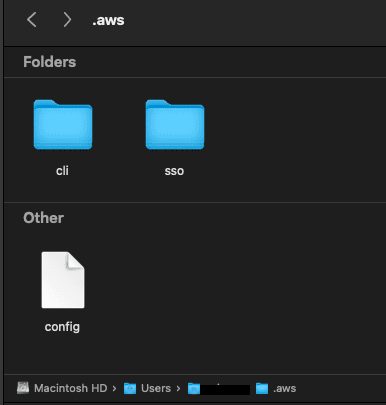Select the sso folder icon
This screenshot has height=405, width=386.
[175, 125]
